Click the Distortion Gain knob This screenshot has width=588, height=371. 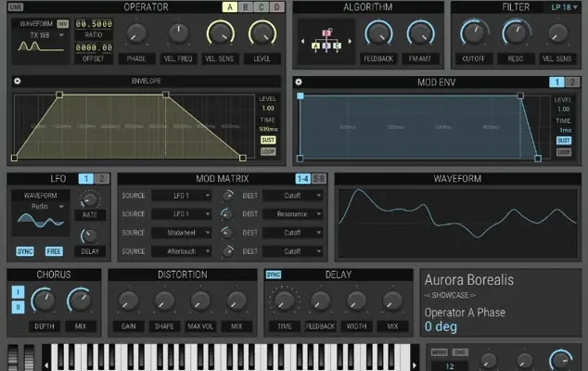click(129, 301)
